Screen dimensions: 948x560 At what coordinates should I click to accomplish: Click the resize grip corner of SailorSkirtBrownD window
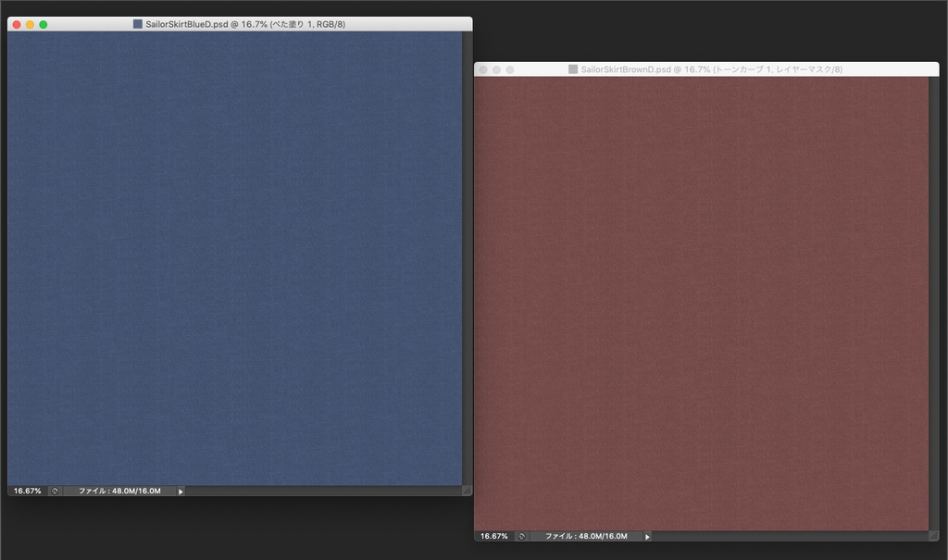[x=933, y=537]
